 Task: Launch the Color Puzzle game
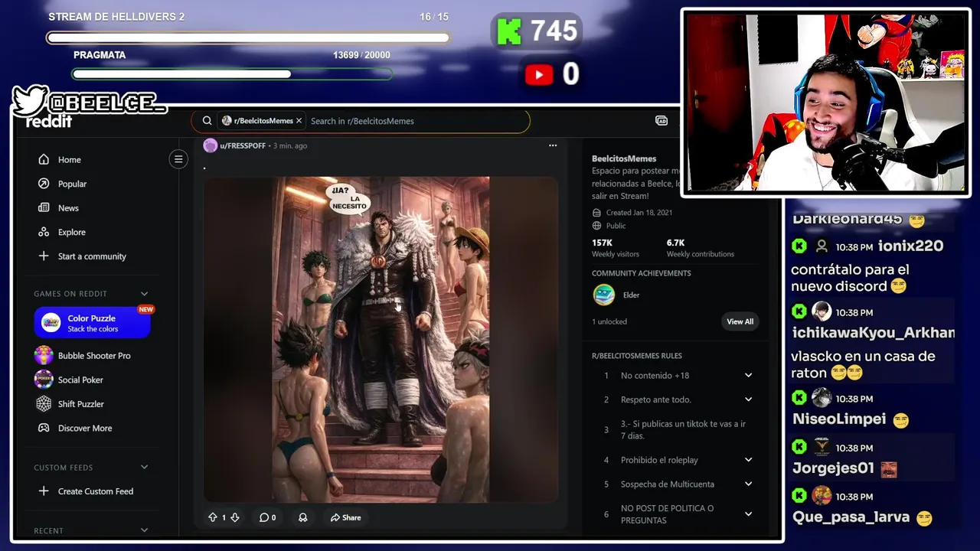click(92, 323)
